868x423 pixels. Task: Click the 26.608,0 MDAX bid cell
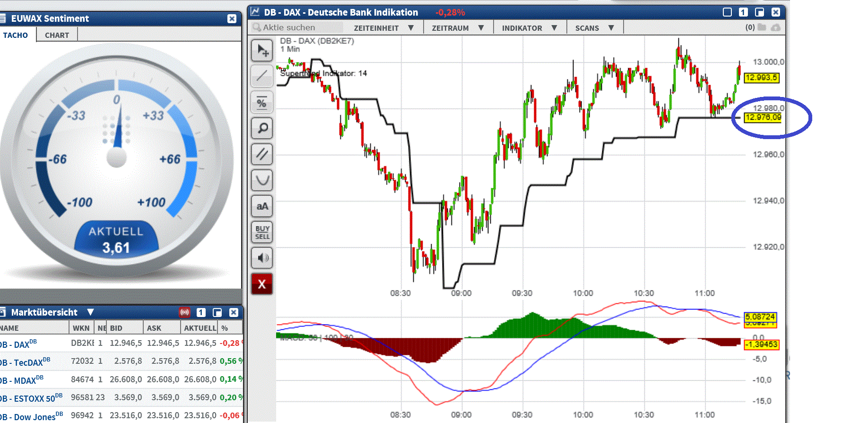tap(126, 379)
